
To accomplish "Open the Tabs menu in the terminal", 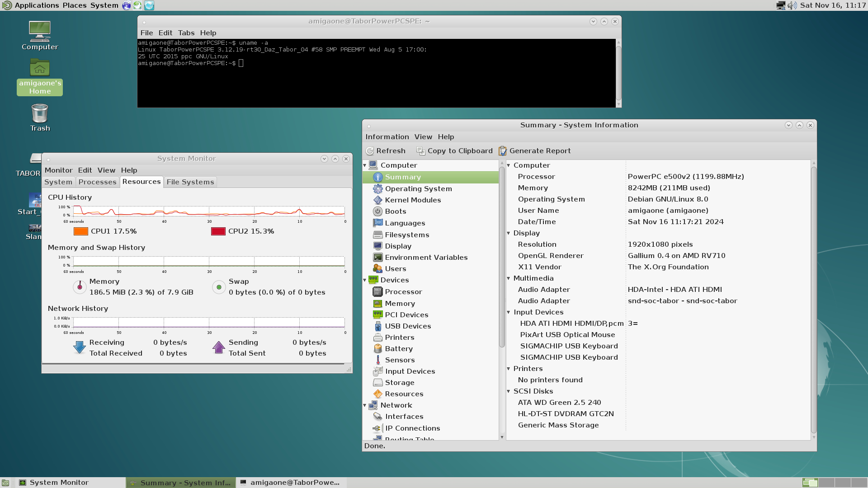I will 186,33.
